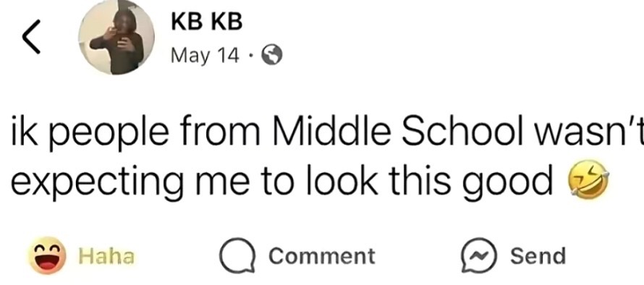Image resolution: width=644 pixels, height=285 pixels.
Task: Click the dot separator after May 14
Action: (x=251, y=56)
